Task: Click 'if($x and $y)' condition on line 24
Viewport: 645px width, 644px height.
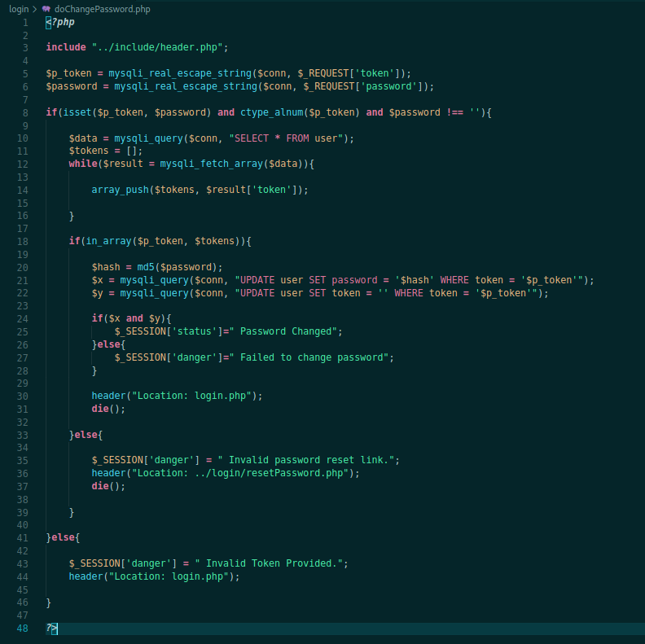Action: pos(129,318)
